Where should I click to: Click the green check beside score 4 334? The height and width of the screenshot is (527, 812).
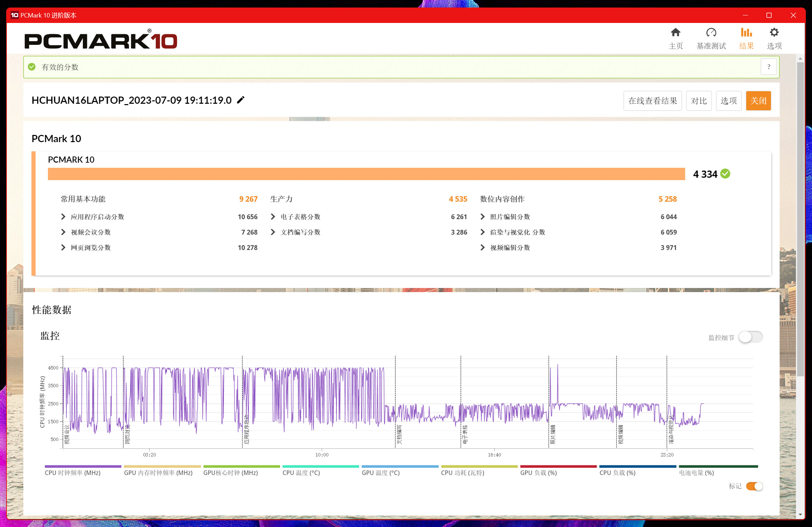725,174
